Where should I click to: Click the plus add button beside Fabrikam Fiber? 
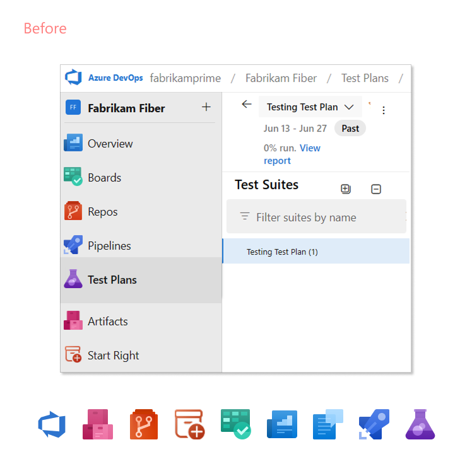pyautogui.click(x=206, y=107)
